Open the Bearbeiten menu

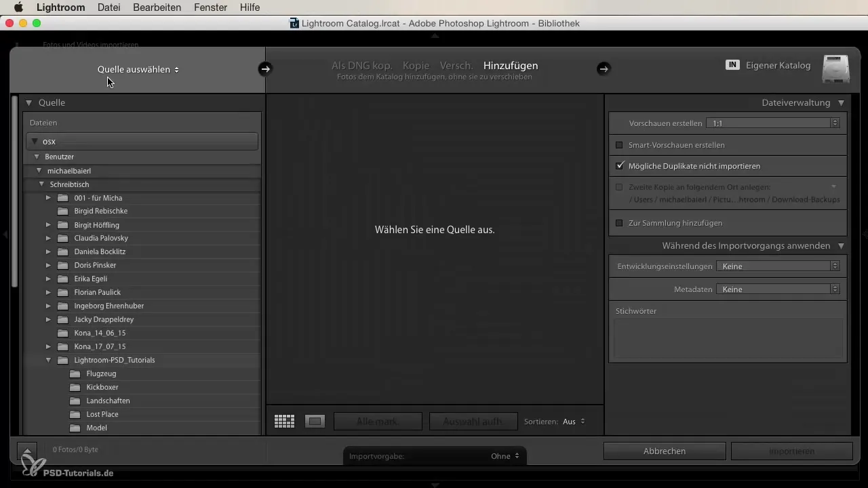pyautogui.click(x=158, y=7)
